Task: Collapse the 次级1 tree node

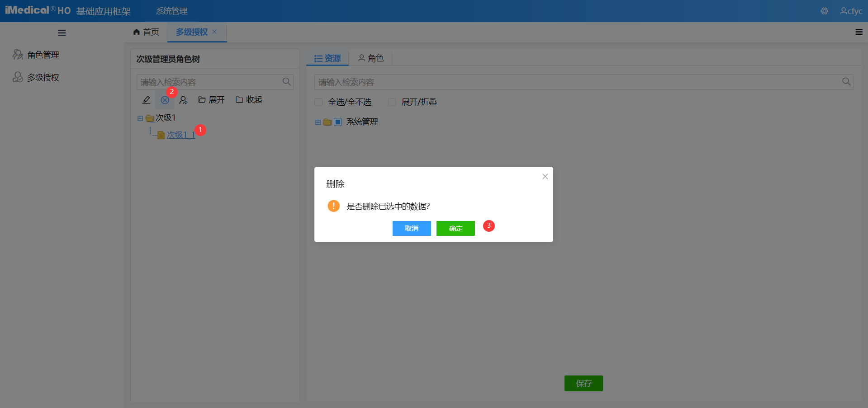Action: pyautogui.click(x=140, y=118)
